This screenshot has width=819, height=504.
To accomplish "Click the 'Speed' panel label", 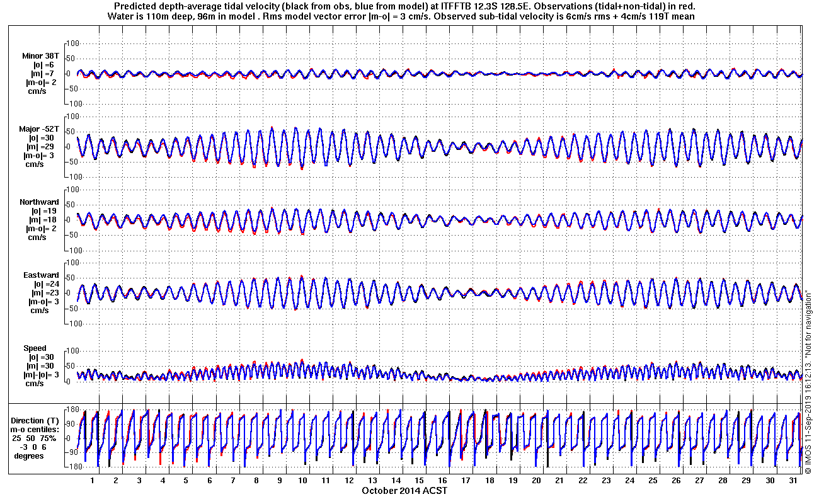I will [x=35, y=348].
